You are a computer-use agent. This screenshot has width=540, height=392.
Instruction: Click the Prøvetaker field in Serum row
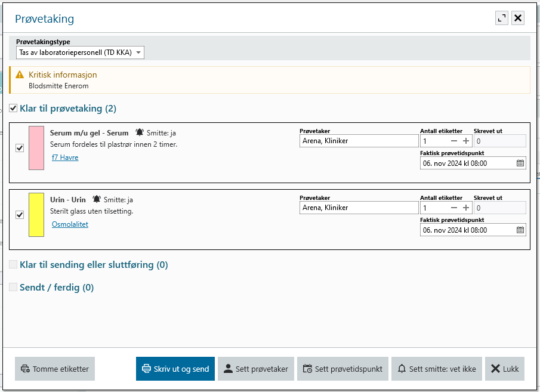tap(359, 141)
